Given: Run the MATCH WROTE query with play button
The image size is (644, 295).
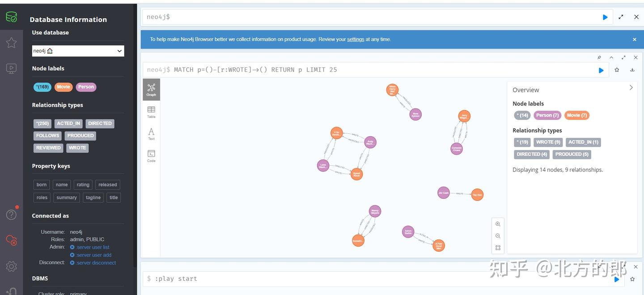Looking at the screenshot, I should coord(601,70).
